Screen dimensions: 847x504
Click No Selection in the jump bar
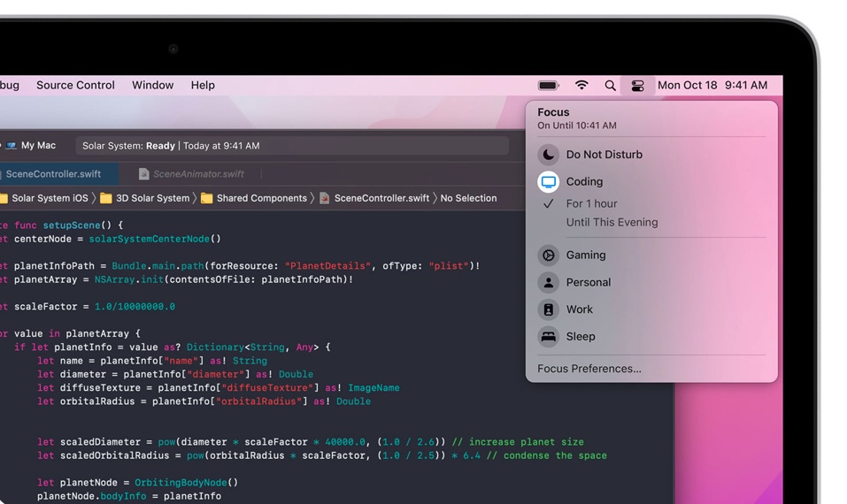coord(468,198)
